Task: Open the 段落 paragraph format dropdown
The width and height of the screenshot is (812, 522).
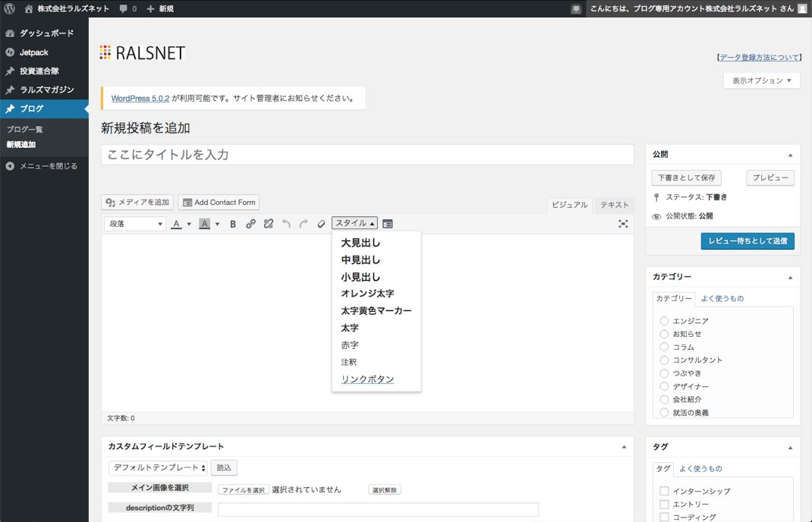Action: pos(135,224)
